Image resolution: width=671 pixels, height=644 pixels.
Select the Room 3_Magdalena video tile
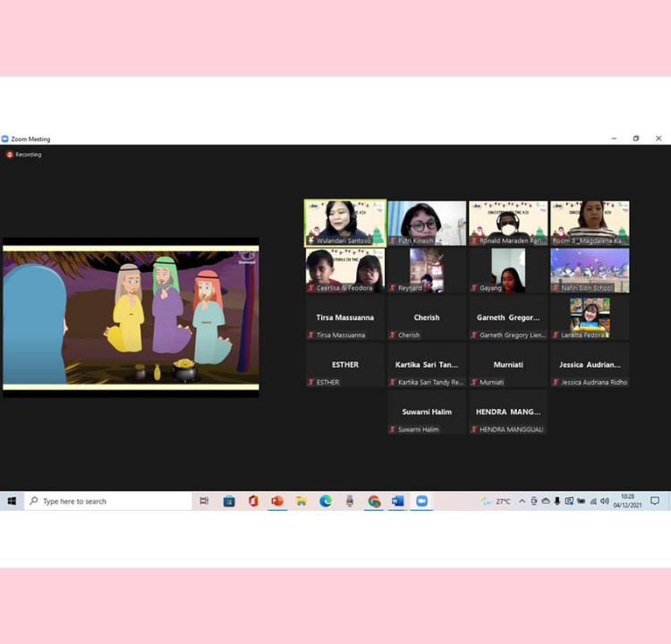pos(590,223)
